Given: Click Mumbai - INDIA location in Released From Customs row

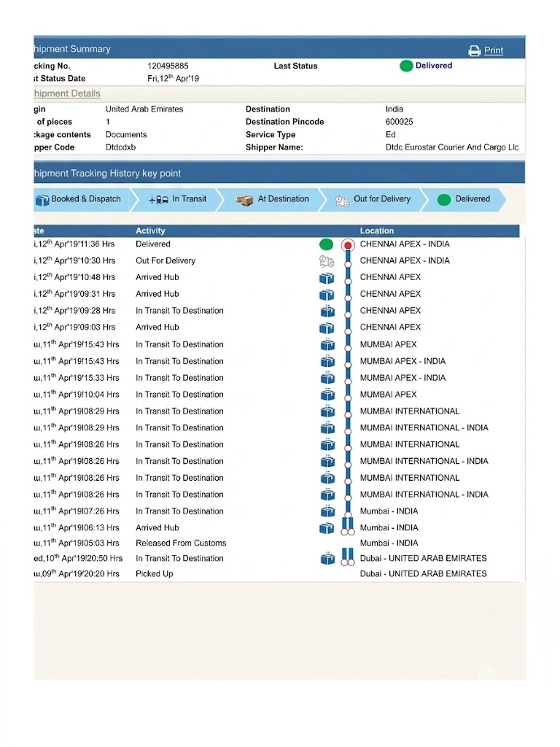Looking at the screenshot, I should point(389,543).
